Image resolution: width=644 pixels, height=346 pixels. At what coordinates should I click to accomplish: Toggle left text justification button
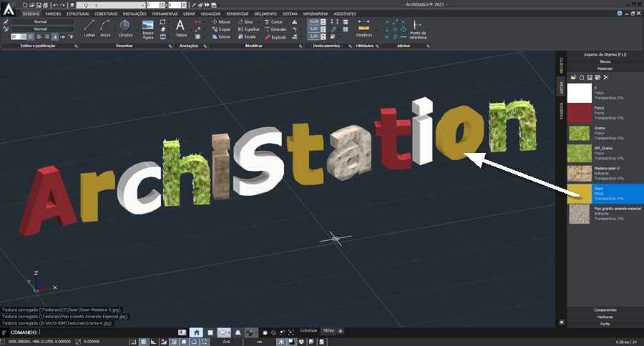31,36
